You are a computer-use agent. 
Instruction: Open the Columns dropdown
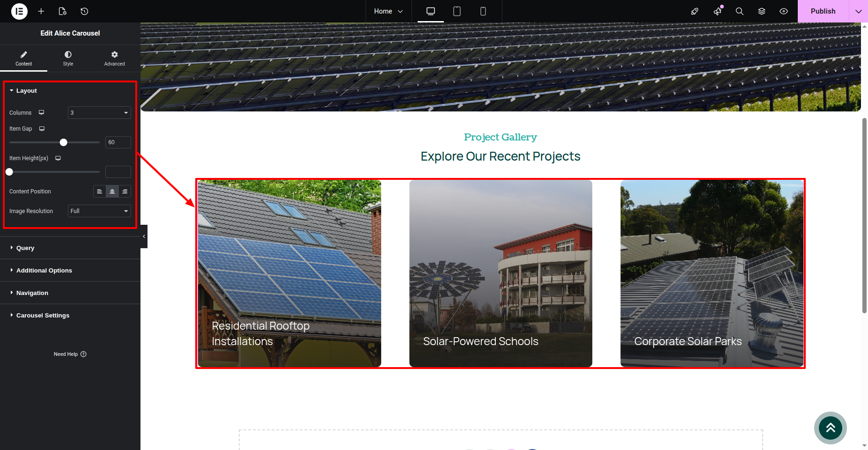(99, 113)
